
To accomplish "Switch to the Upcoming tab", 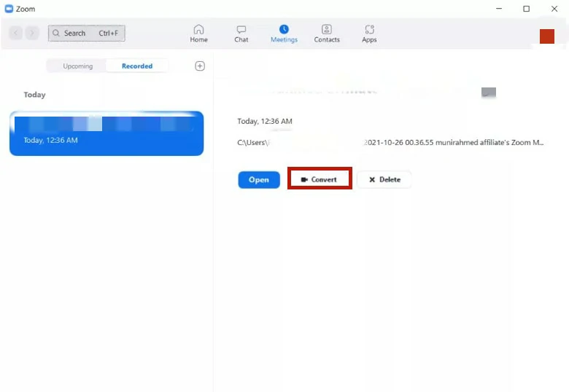I will 77,66.
